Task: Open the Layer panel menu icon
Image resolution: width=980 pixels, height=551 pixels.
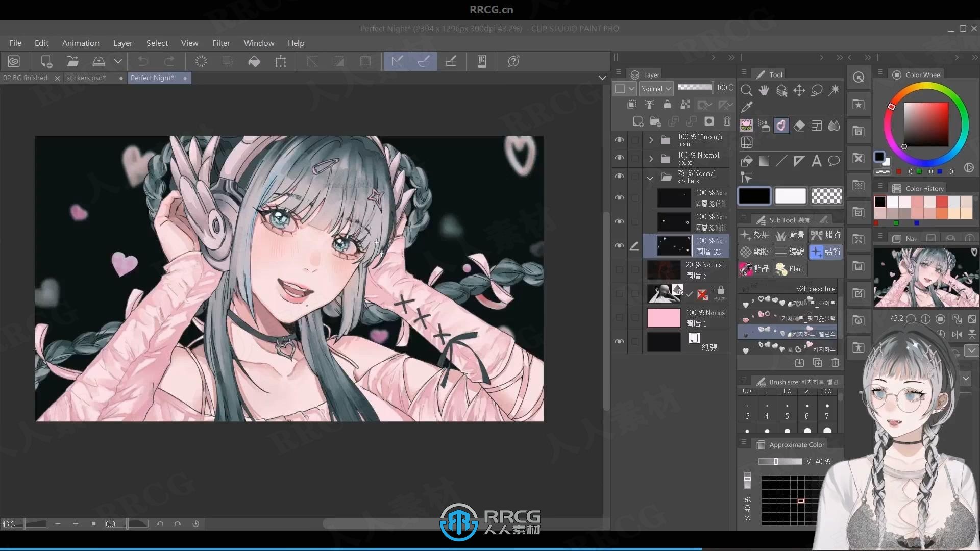Action: pos(618,72)
